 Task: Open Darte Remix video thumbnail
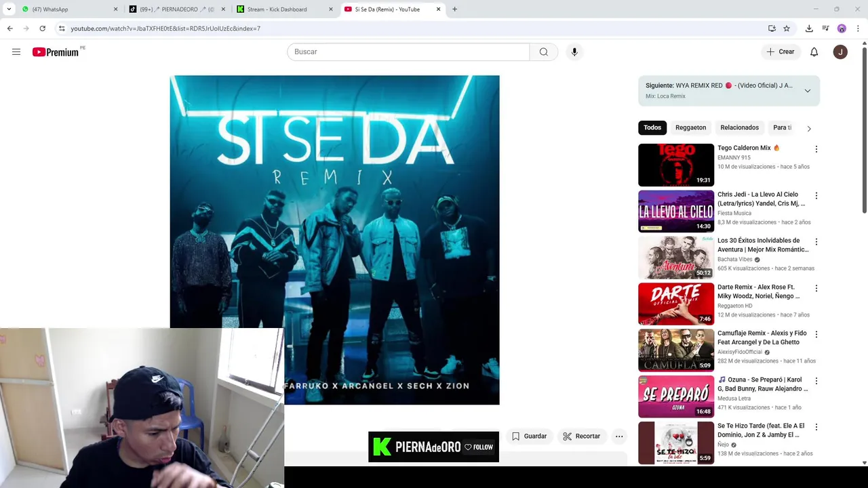pyautogui.click(x=676, y=304)
